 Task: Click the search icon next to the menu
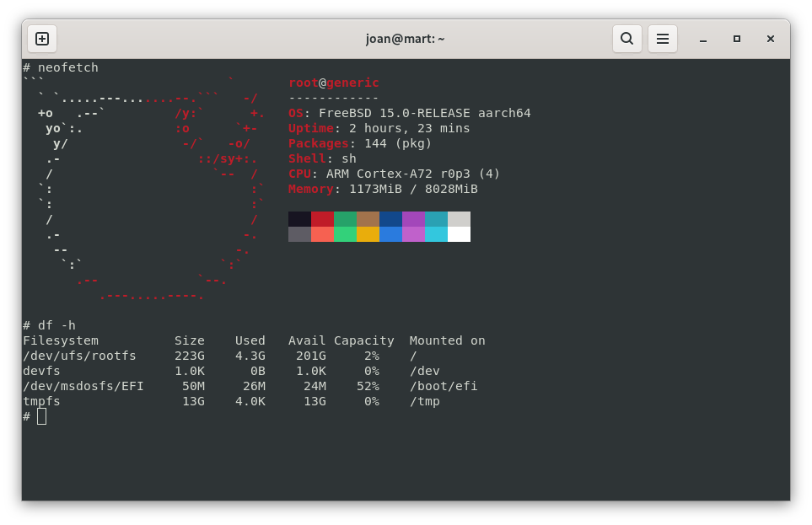click(626, 39)
